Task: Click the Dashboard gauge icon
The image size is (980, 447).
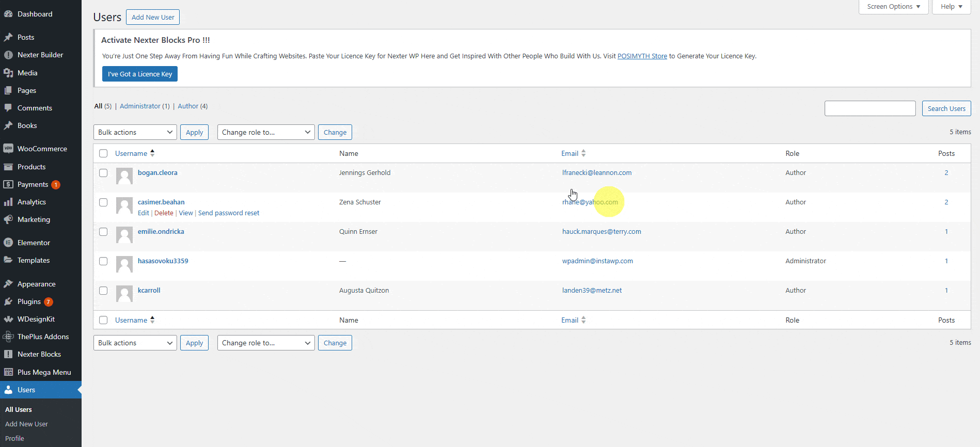Action: pyautogui.click(x=8, y=14)
